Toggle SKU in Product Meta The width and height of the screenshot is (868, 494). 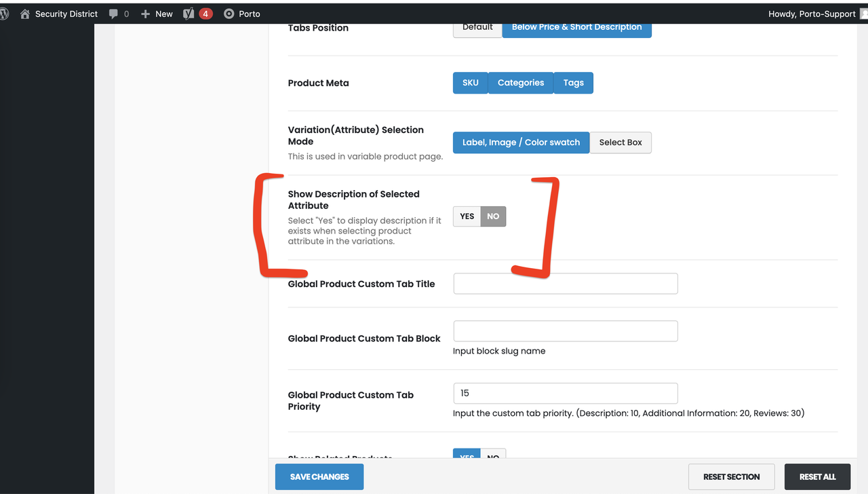[x=471, y=83]
